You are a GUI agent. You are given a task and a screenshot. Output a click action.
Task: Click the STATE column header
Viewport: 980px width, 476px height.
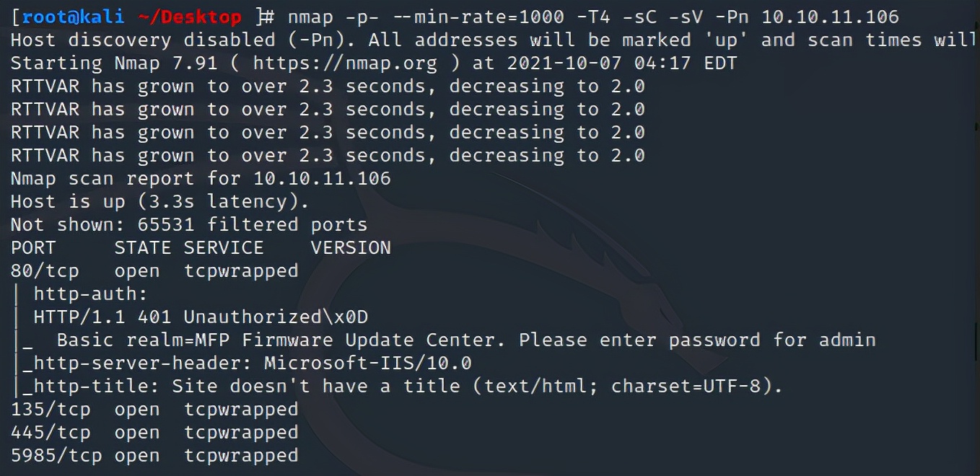(143, 247)
